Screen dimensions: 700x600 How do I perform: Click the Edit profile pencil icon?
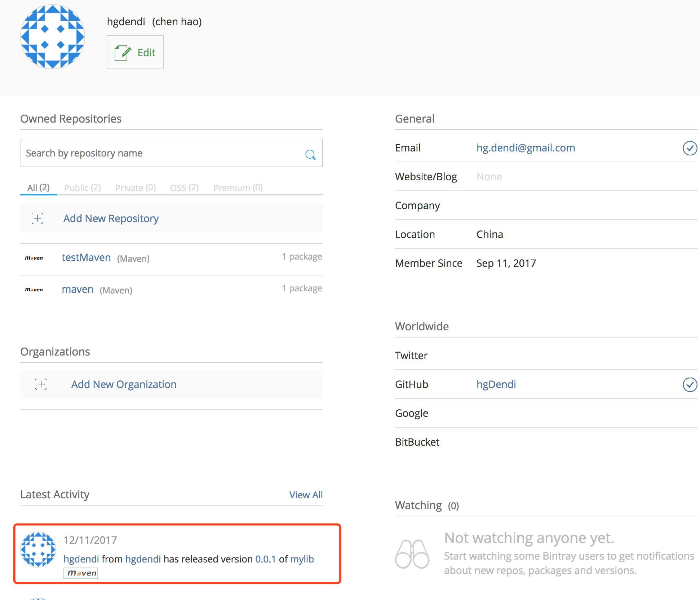[x=123, y=53]
